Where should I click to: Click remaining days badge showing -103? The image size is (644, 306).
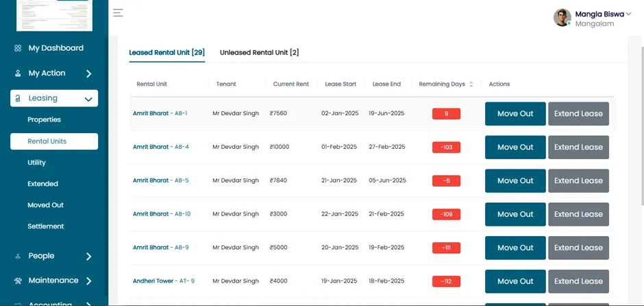pyautogui.click(x=446, y=148)
